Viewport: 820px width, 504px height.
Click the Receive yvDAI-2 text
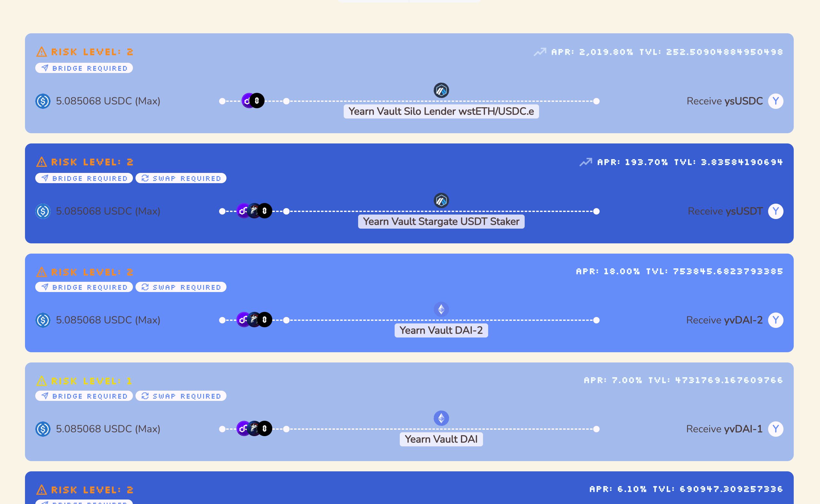[x=724, y=320]
